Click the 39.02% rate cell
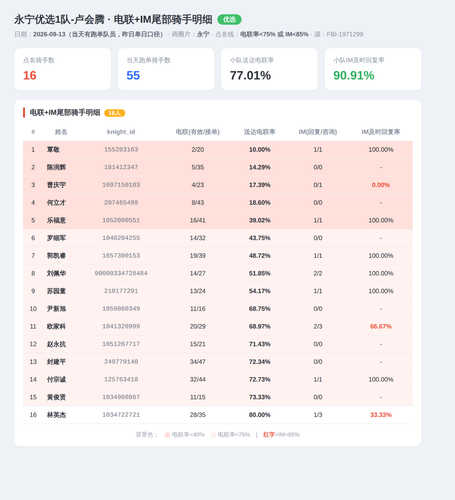This screenshot has width=455, height=500. [260, 220]
